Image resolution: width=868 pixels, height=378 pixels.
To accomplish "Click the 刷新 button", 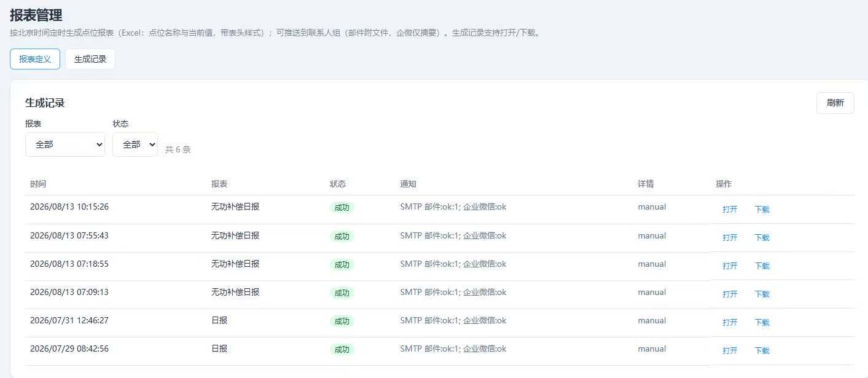I will [x=835, y=103].
